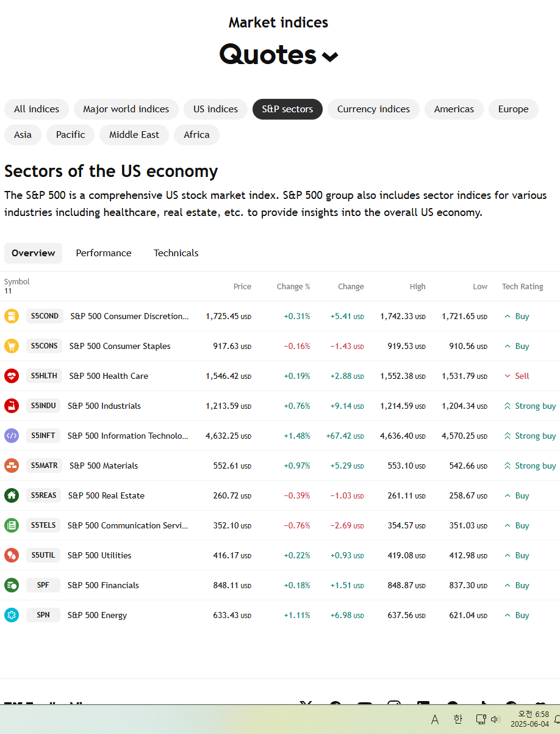Image resolution: width=560 pixels, height=734 pixels.
Task: Click the network display icon in system tray
Action: pyautogui.click(x=481, y=719)
